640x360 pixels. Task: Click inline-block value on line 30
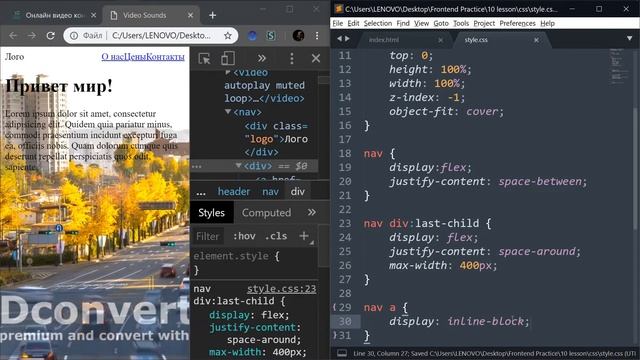(485, 321)
